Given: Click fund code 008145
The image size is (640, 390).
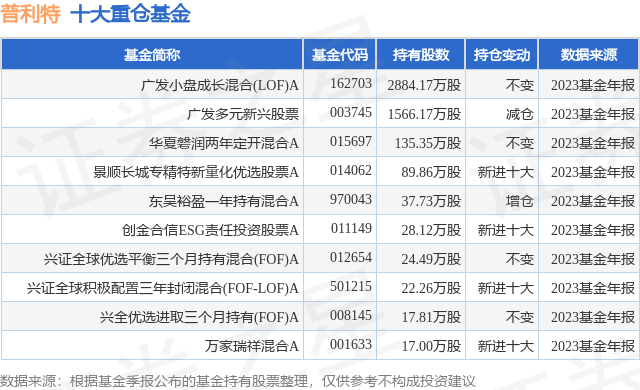Looking at the screenshot, I should [351, 315].
